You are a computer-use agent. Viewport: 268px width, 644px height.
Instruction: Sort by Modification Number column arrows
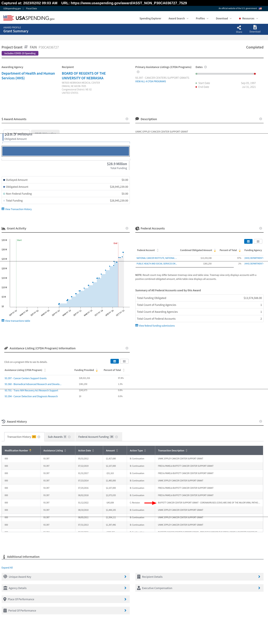click(x=30, y=451)
